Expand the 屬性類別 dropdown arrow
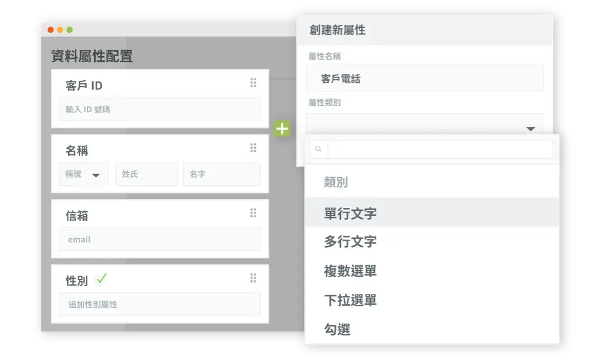This screenshot has height=364, width=601. point(530,129)
